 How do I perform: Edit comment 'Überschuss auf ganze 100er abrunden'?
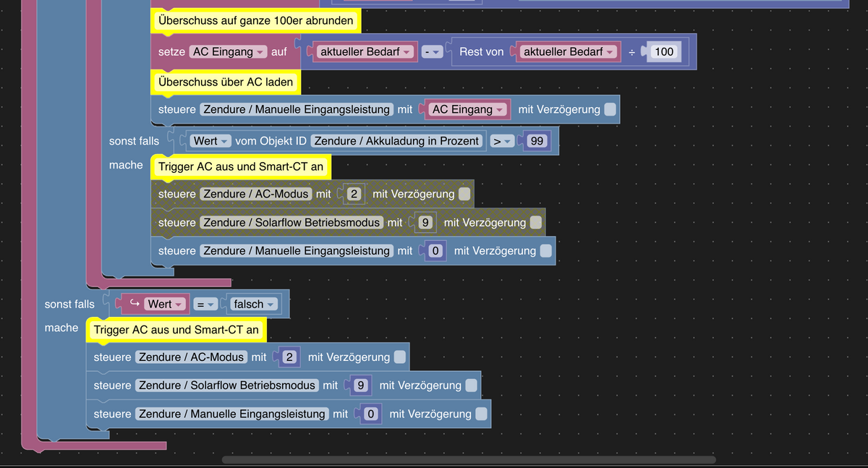pyautogui.click(x=256, y=21)
